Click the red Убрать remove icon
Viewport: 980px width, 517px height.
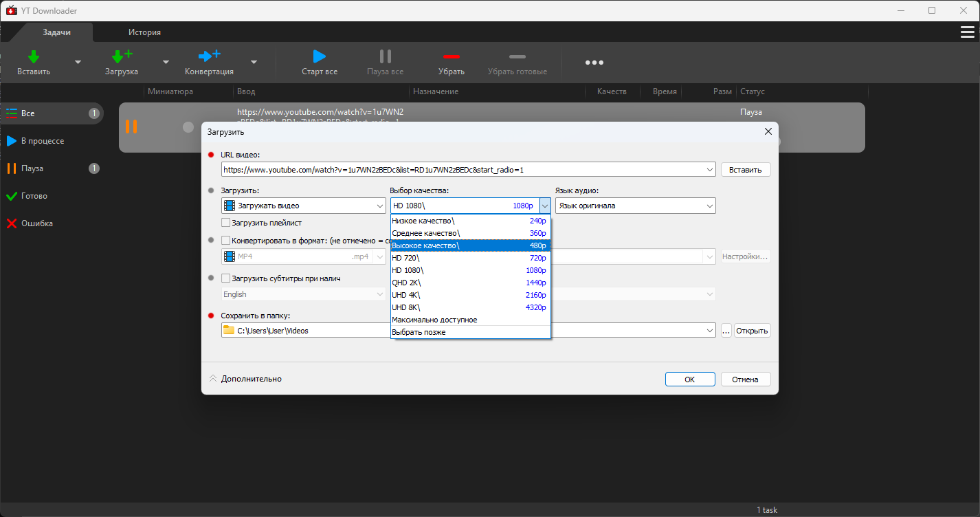tap(451, 58)
